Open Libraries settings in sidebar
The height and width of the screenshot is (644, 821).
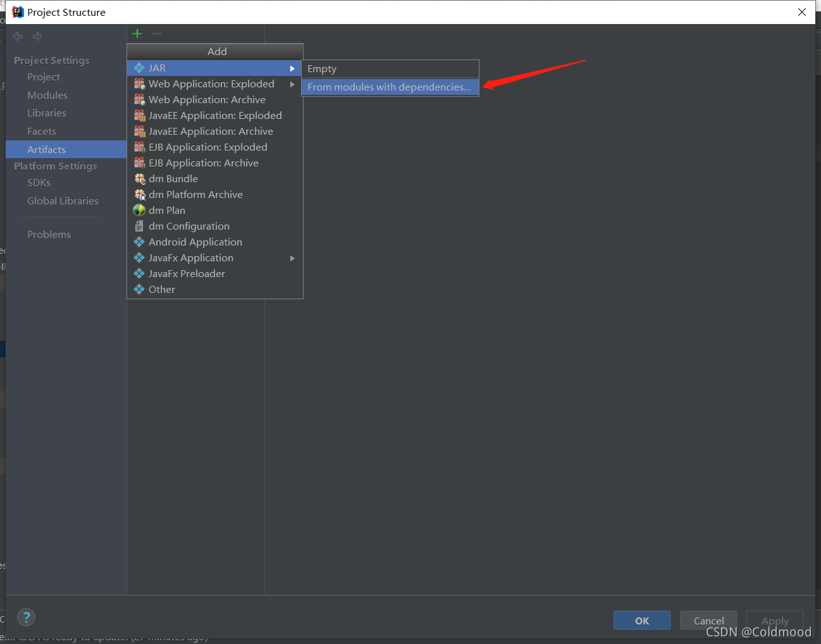pyautogui.click(x=47, y=113)
